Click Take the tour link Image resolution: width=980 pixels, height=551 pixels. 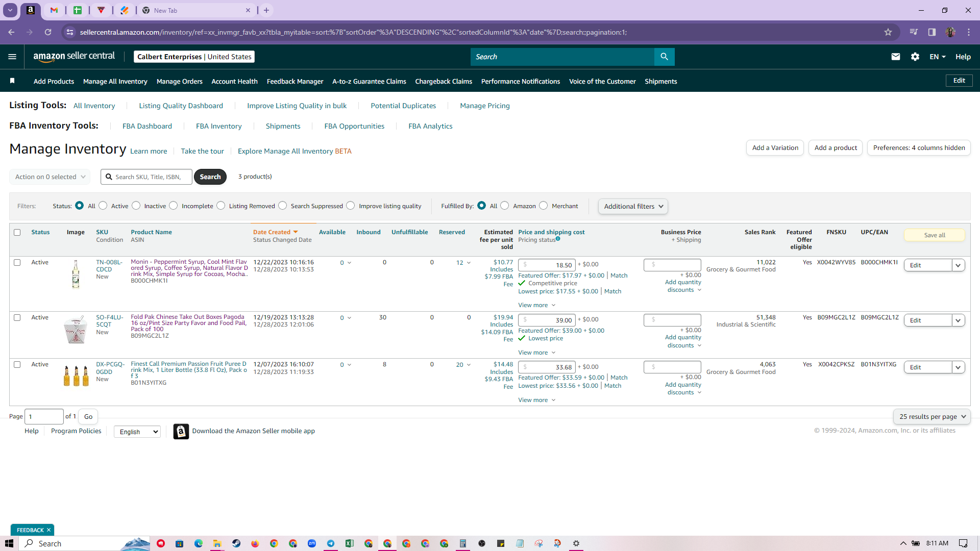pyautogui.click(x=203, y=151)
